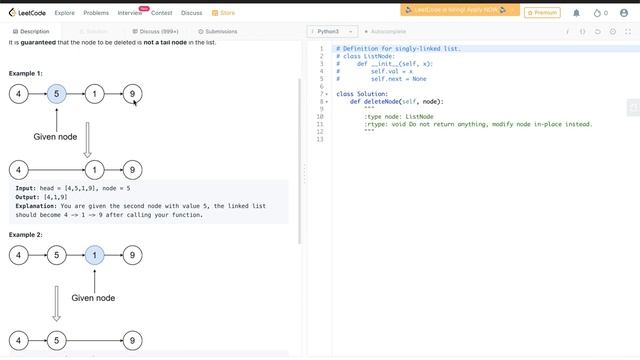Check the streak flame counter
The width and height of the screenshot is (640, 360).
click(x=600, y=13)
